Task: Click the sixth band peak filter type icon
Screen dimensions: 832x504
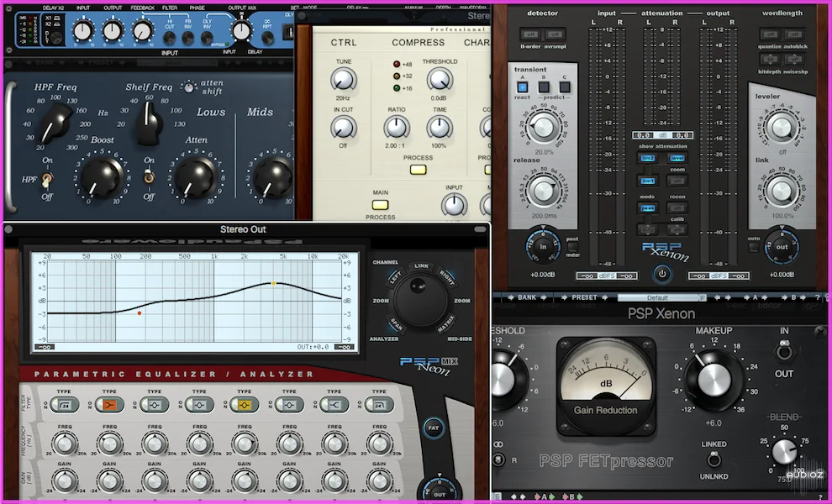Action: (x=289, y=405)
